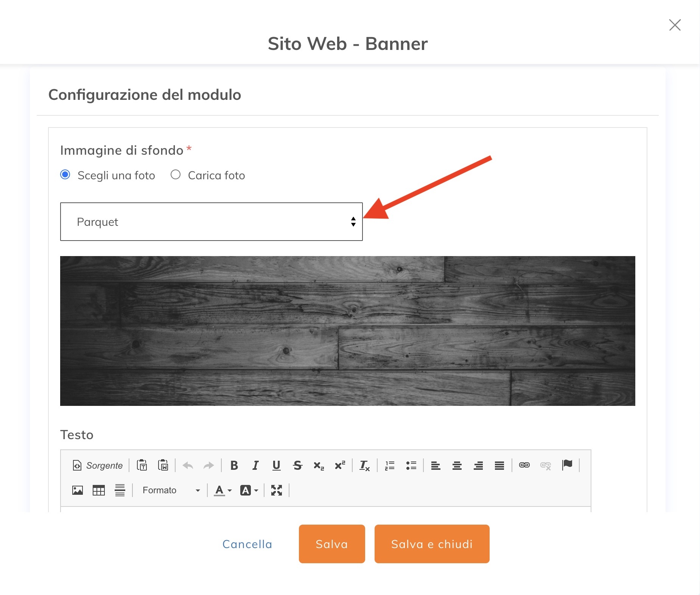
Task: Insert an image into the text
Action: click(78, 490)
